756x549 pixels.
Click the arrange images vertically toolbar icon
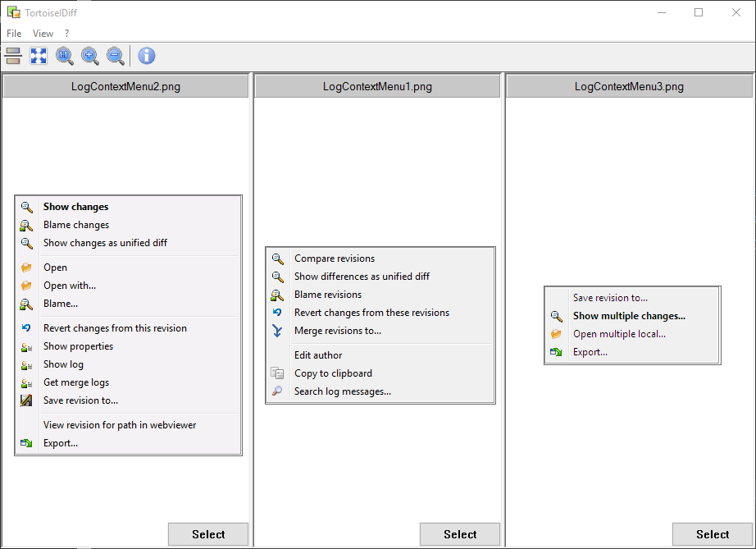pyautogui.click(x=13, y=56)
